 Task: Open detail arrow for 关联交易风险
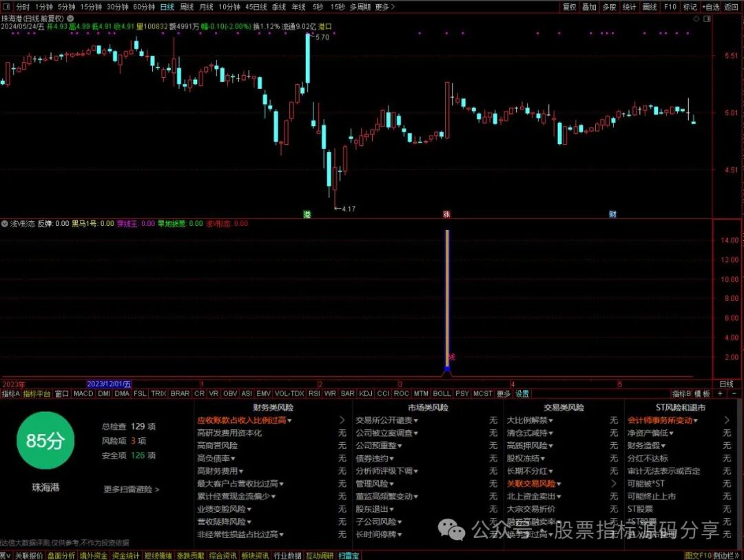613,484
